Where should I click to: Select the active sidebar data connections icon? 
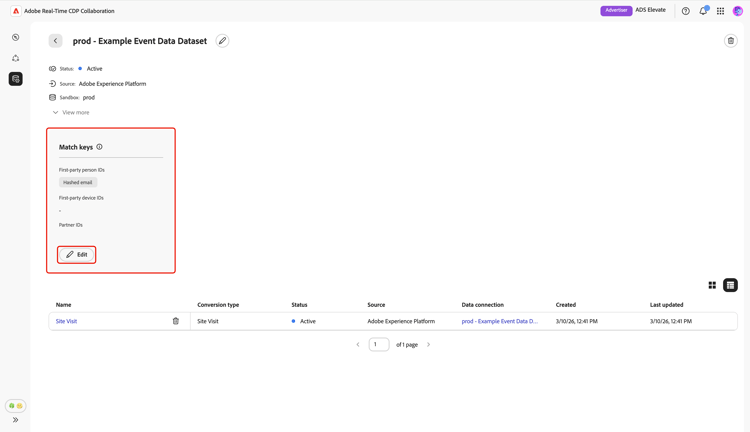16,79
